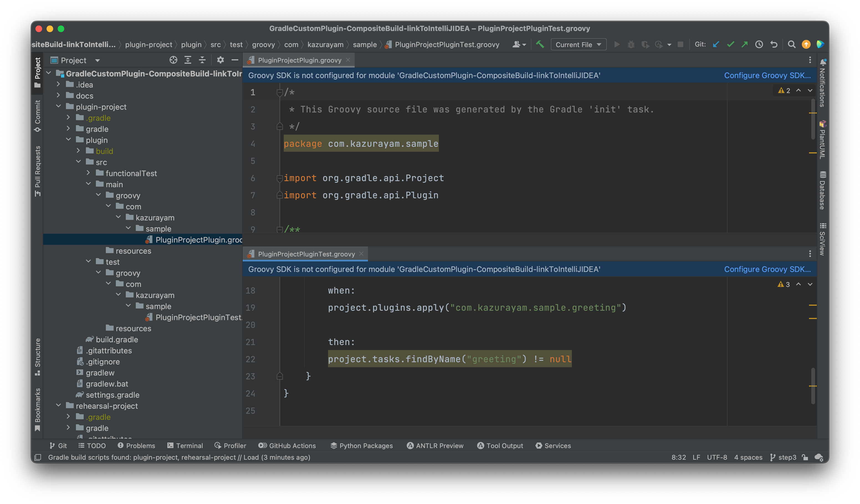The image size is (860, 504).
Task: Click the Debug bug icon
Action: coord(631,44)
